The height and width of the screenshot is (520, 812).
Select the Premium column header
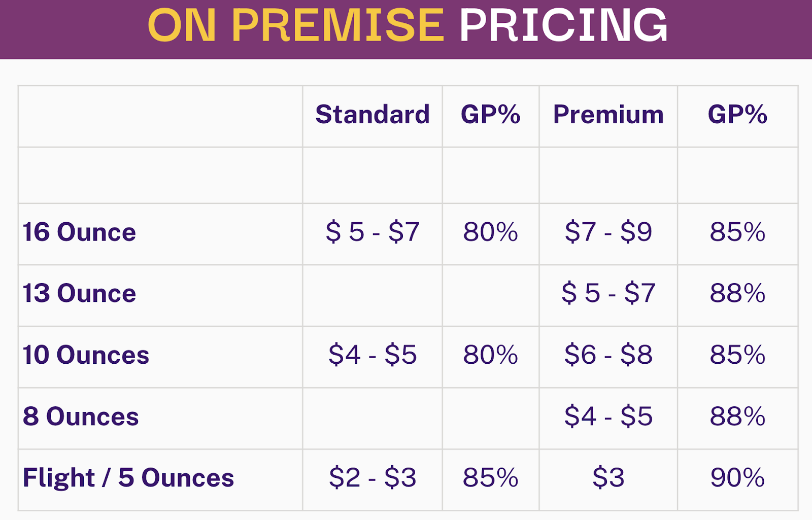[608, 115]
